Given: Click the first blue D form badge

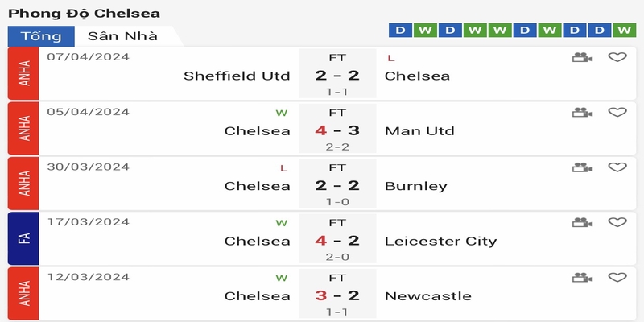Looking at the screenshot, I should [400, 31].
